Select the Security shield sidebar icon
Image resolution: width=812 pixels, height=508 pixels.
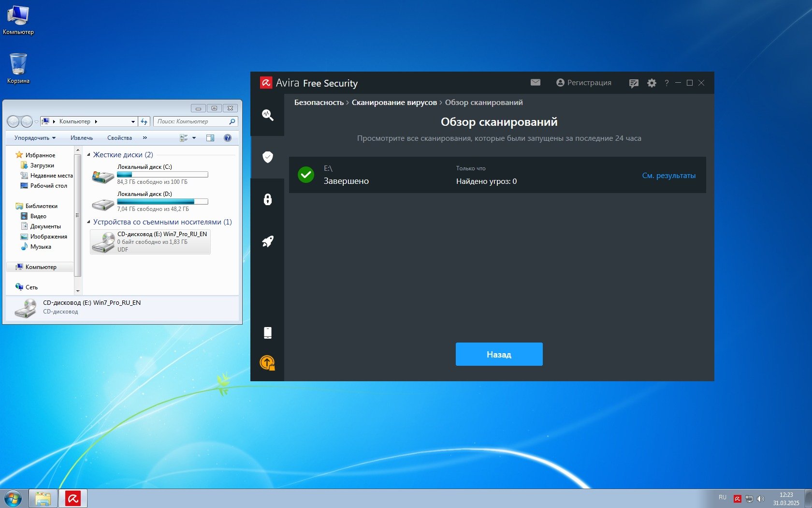(267, 157)
